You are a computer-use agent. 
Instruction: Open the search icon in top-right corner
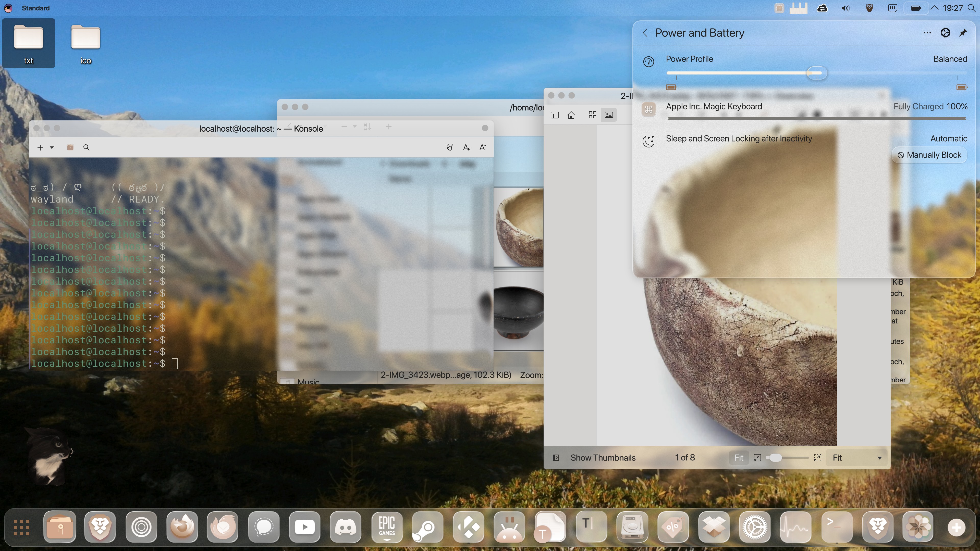972,8
